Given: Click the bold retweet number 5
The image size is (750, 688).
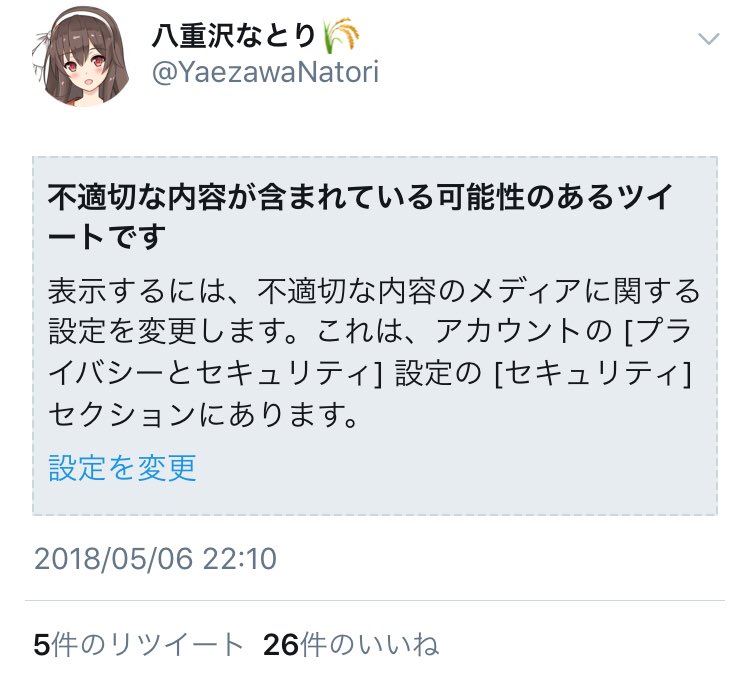Looking at the screenshot, I should pos(42,645).
